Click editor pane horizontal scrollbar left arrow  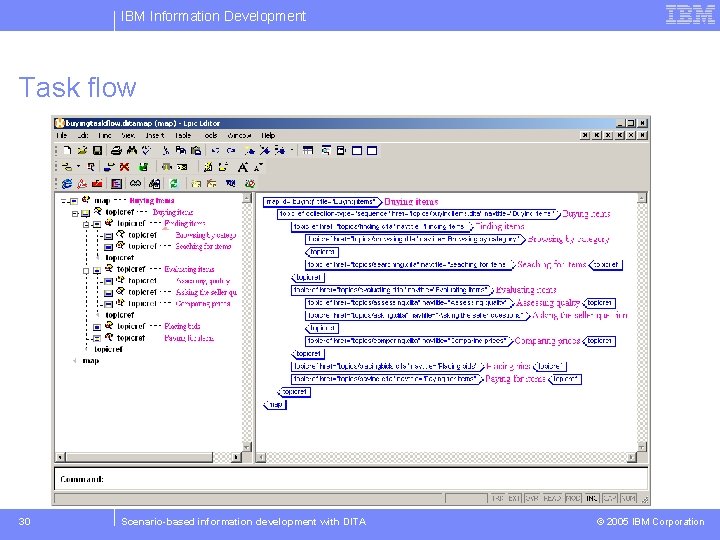[x=261, y=457]
